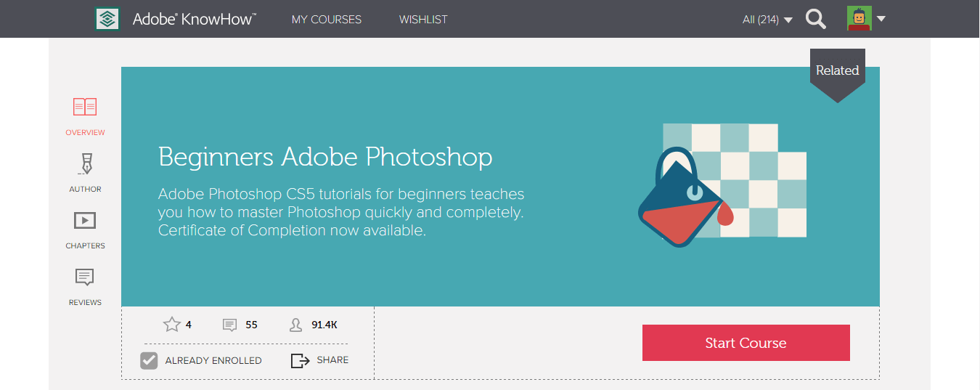980x390 pixels.
Task: Click the star rating icon
Action: [x=172, y=325]
